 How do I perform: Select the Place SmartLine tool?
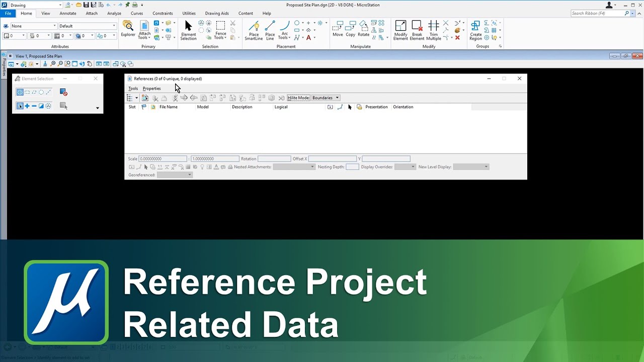(x=254, y=30)
